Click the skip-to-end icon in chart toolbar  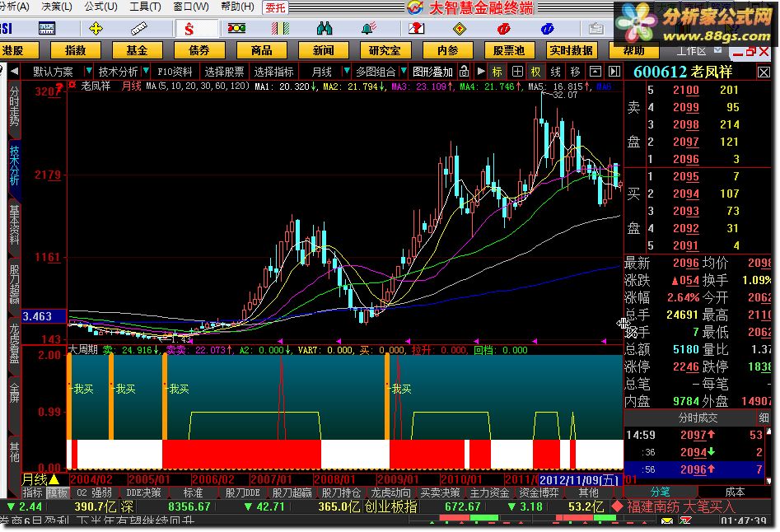coord(614,72)
